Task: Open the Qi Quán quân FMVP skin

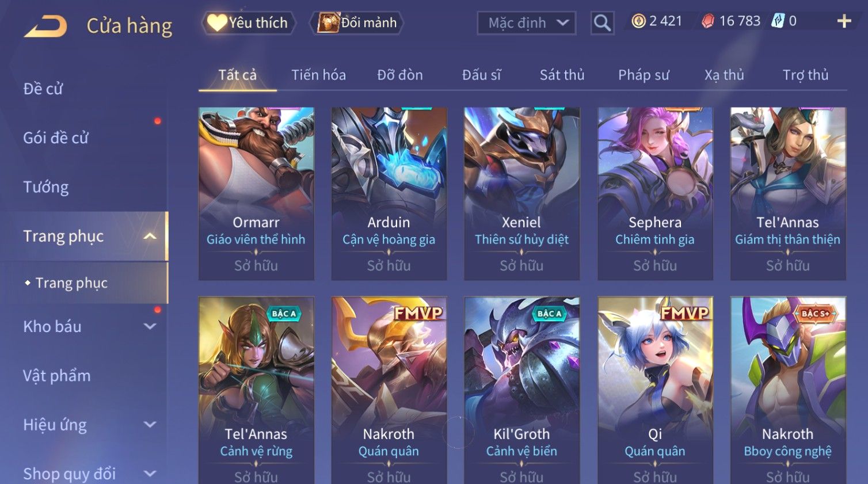Action: pos(655,390)
